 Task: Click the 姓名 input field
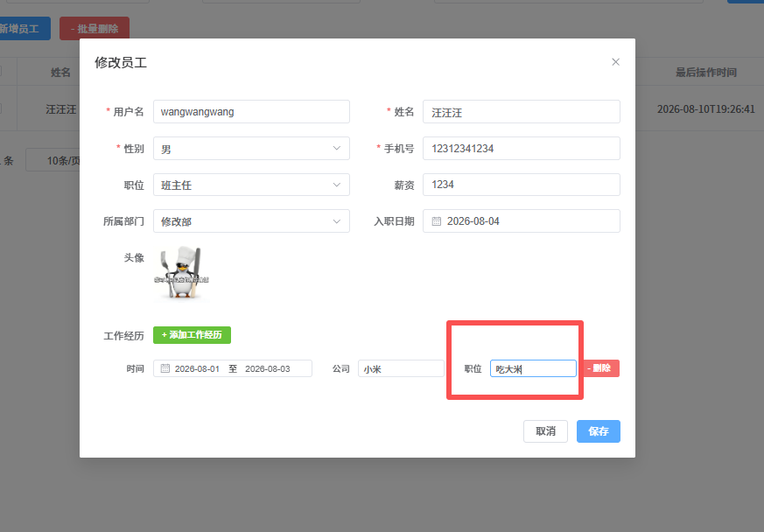522,112
